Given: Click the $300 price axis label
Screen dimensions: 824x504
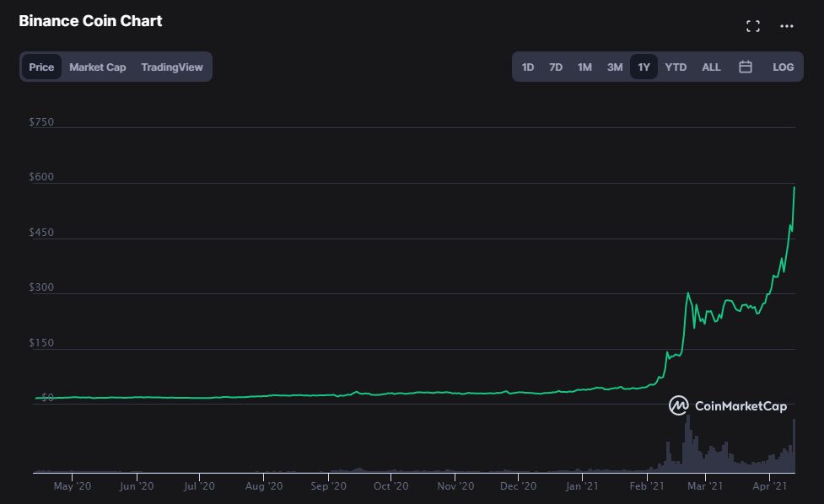Looking at the screenshot, I should coord(41,287).
